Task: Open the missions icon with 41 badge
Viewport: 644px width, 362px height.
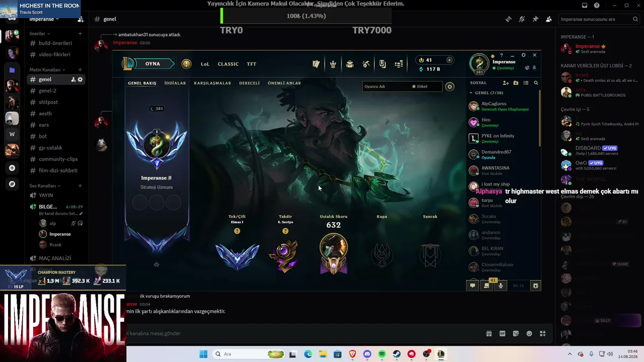Action: pos(487,286)
